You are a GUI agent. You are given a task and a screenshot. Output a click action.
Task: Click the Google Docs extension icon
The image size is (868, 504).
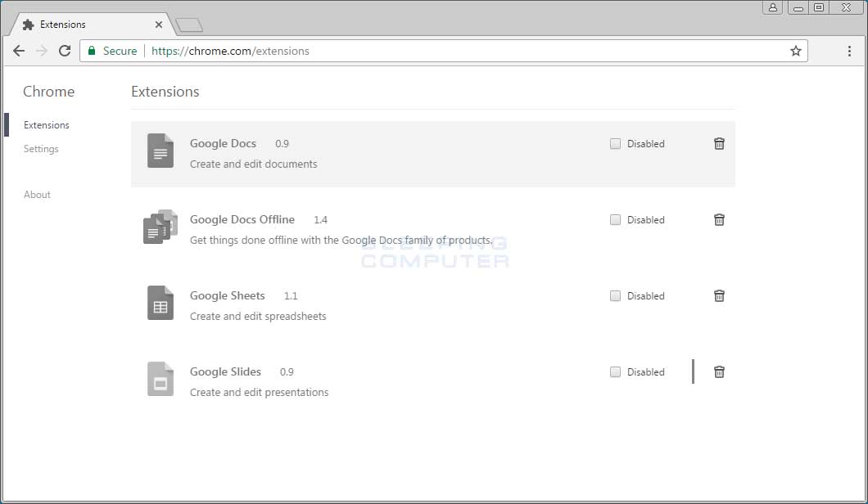point(160,151)
